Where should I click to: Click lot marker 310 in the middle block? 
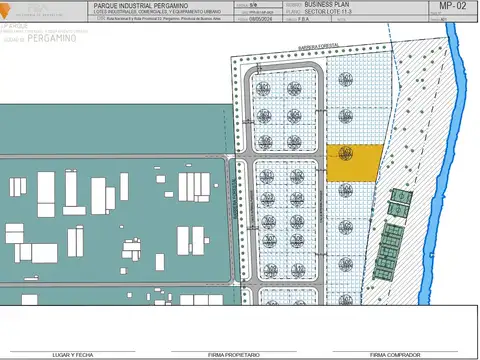[298, 271]
